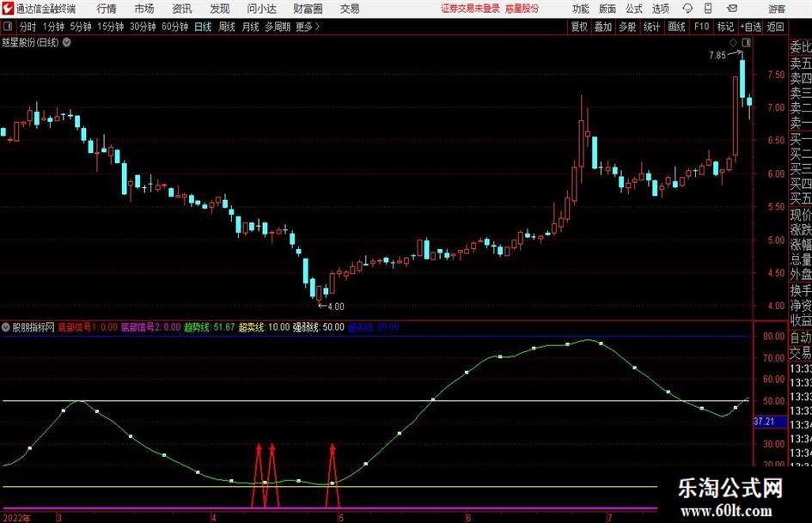
Task: Click the 复权 toolbar button
Action: tap(579, 27)
